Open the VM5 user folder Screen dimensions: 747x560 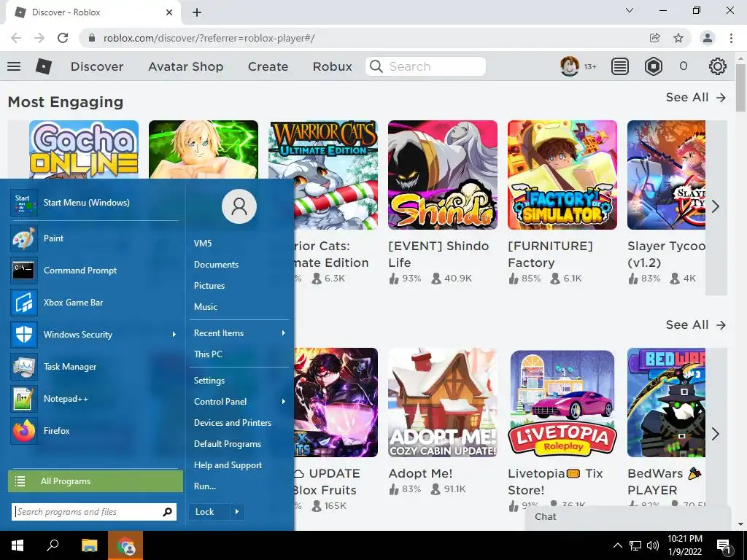[x=203, y=243]
